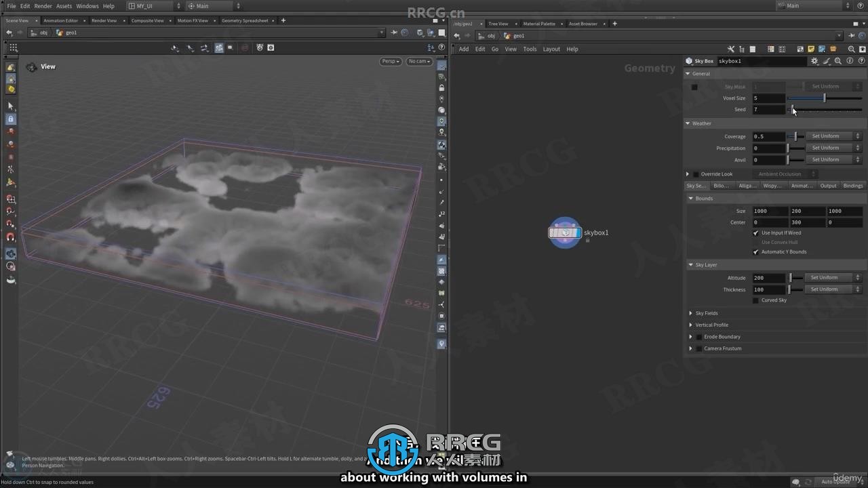This screenshot has height=488, width=868.
Task: Click the info icon in the parameter header
Action: click(x=849, y=61)
